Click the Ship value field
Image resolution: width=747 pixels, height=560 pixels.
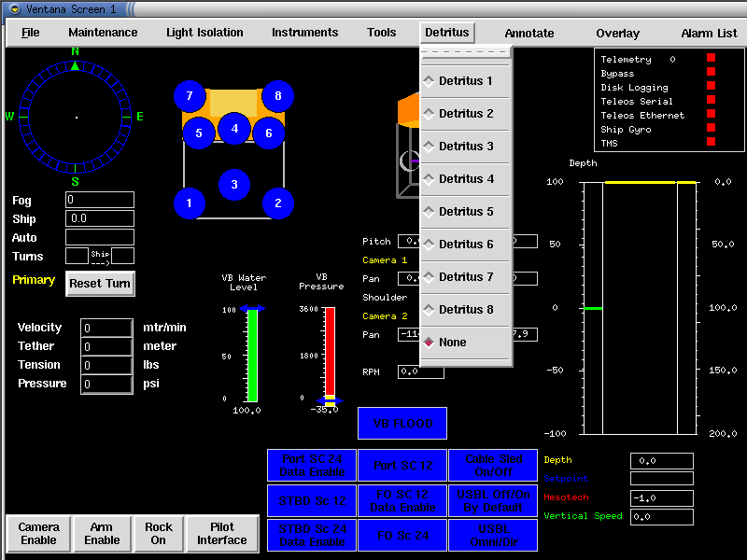[x=100, y=218]
